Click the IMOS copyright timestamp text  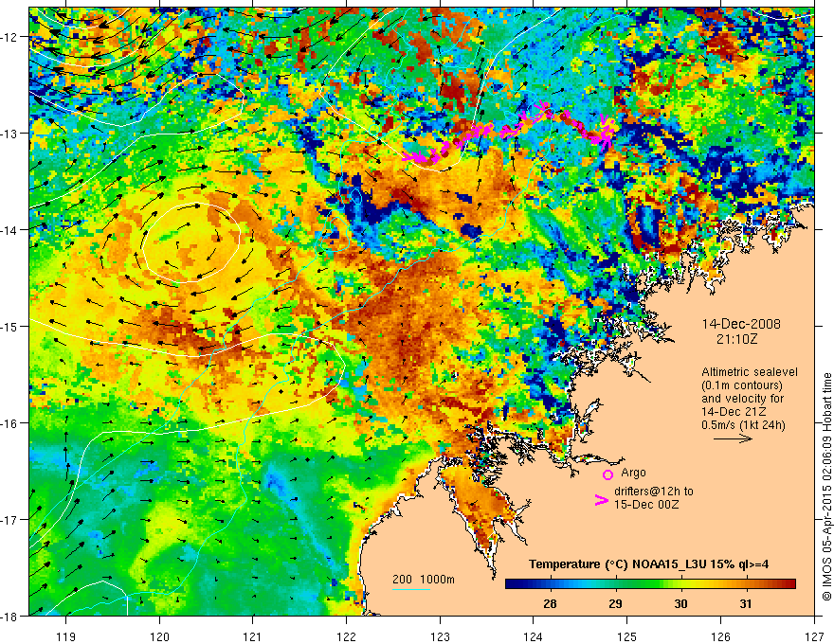coord(826,487)
